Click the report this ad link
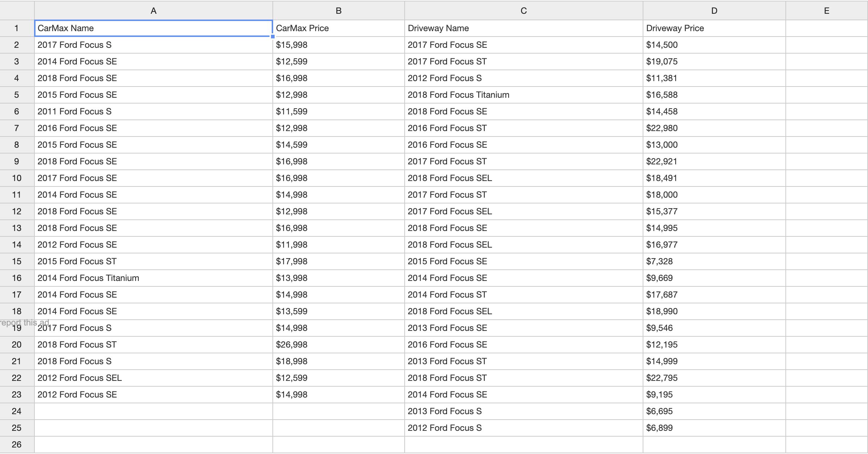868x454 pixels. coord(25,322)
